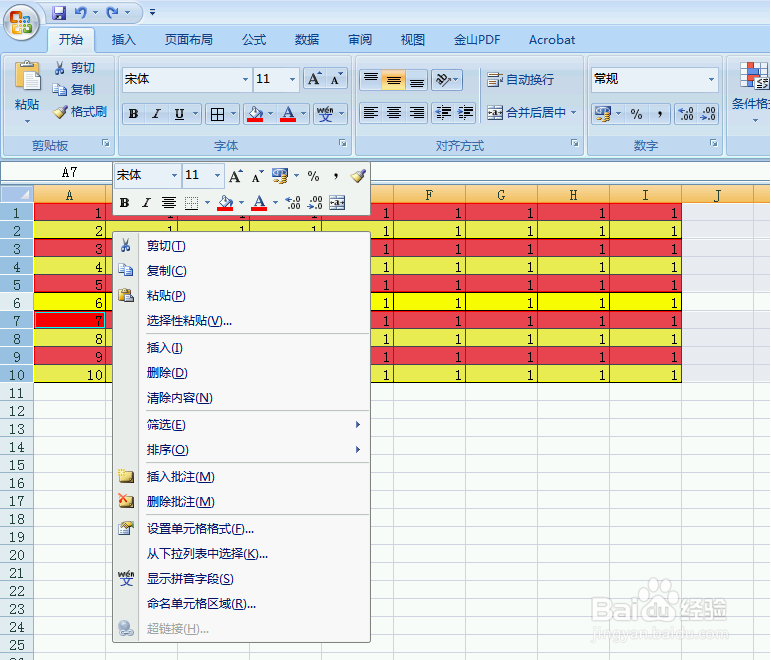Viewport: 771px width, 660px height.
Task: Expand 排序(O) submenu
Action: click(x=241, y=450)
